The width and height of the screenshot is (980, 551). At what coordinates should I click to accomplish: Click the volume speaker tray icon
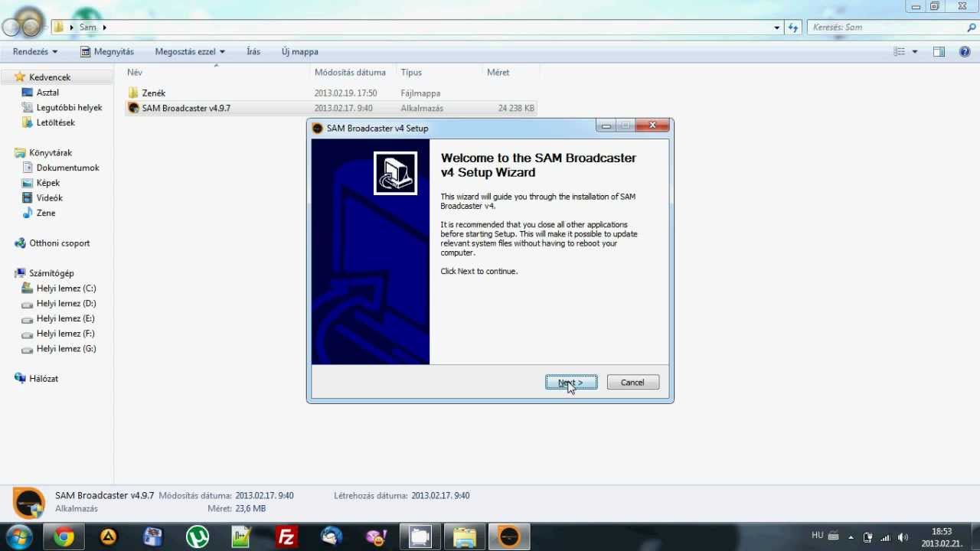[903, 537]
